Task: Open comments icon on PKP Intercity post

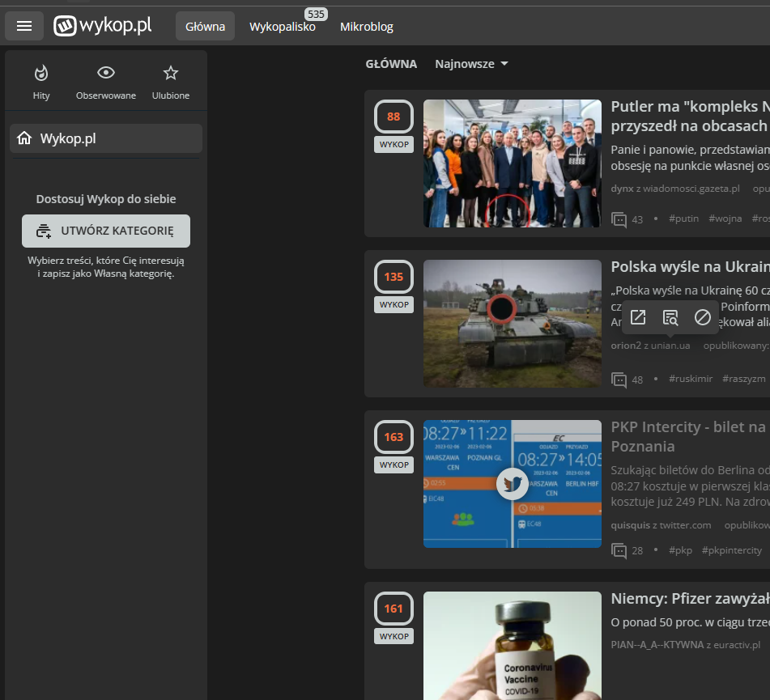Action: coord(619,550)
